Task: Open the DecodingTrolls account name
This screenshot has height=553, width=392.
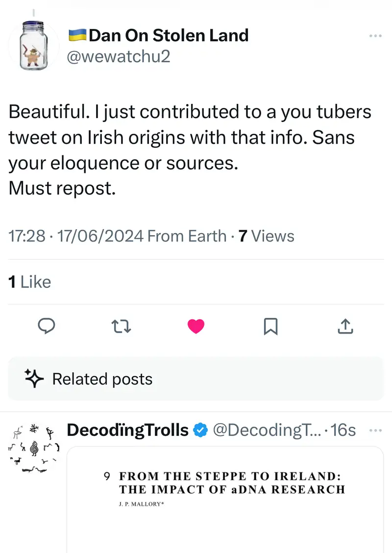Action: 127,430
